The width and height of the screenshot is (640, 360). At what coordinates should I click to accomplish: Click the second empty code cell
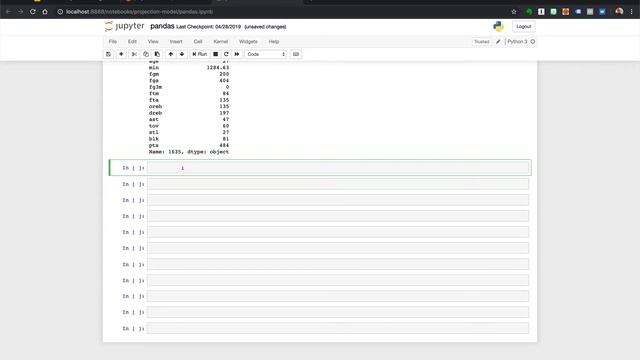pos(338,184)
